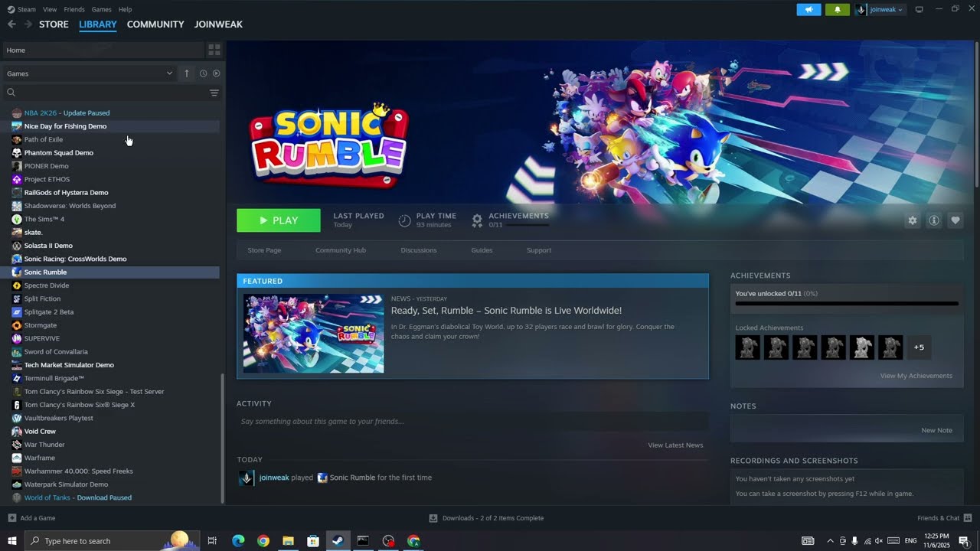Toggle the library grid view icon
Image resolution: width=980 pixels, height=551 pixels.
coord(214,50)
